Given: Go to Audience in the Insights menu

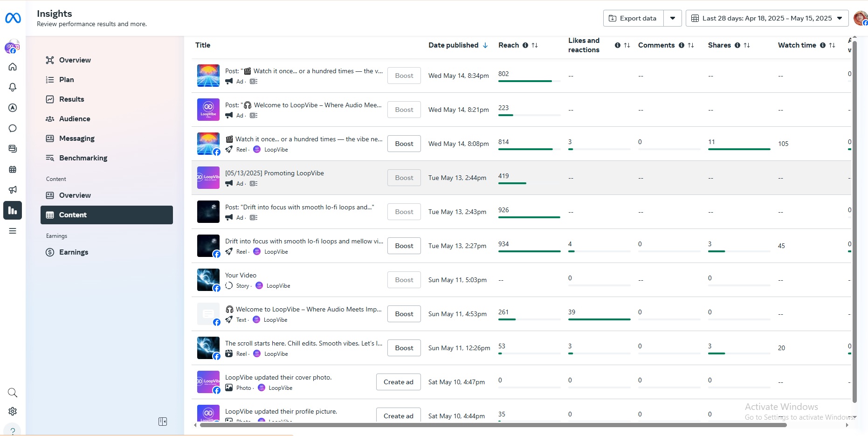Looking at the screenshot, I should click(x=75, y=119).
